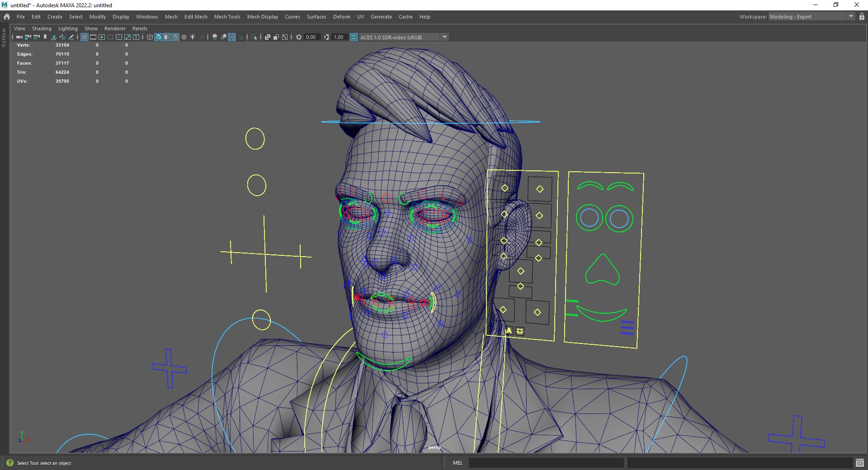Switch the MEL command language button
This screenshot has height=470, width=868.
pyautogui.click(x=458, y=463)
